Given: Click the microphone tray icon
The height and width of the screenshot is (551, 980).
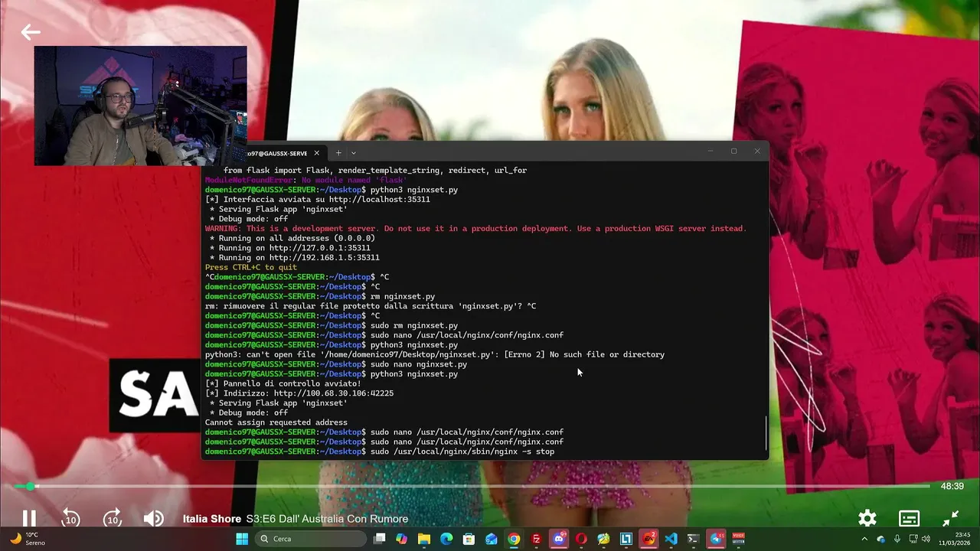Looking at the screenshot, I should tap(897, 539).
